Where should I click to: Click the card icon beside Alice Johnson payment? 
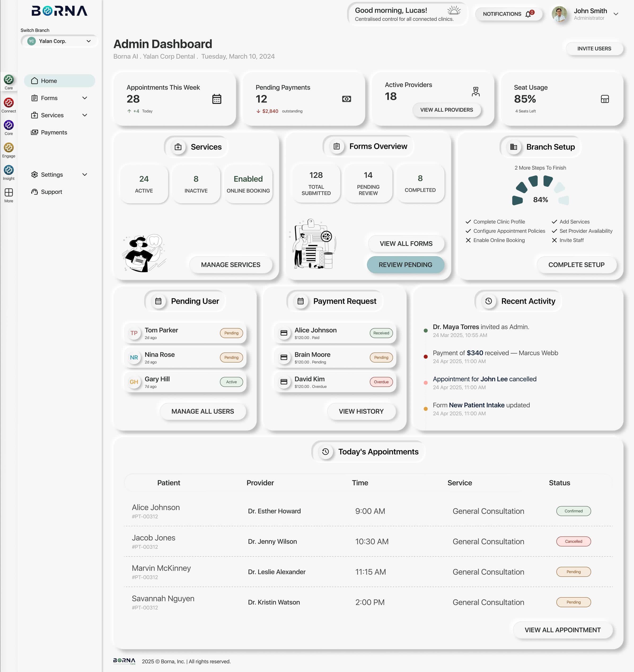(x=284, y=333)
